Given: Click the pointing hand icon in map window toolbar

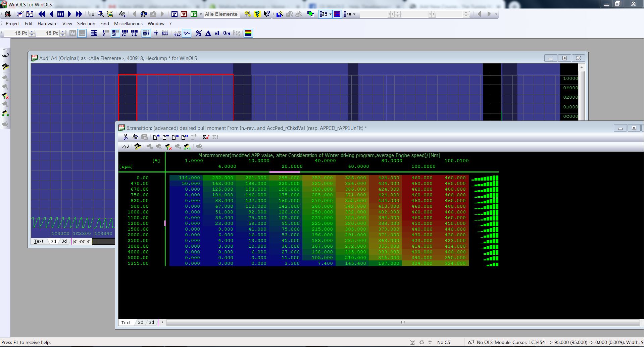Looking at the screenshot, I should coord(126,147).
